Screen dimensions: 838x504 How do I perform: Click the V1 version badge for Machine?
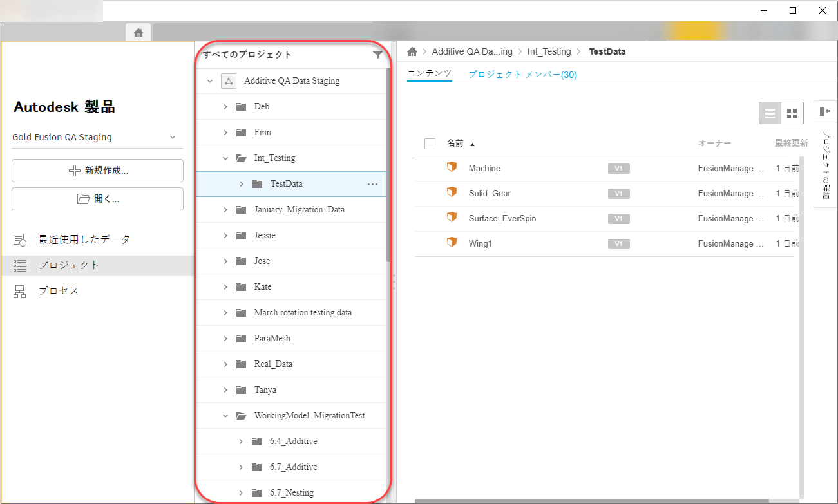(618, 169)
